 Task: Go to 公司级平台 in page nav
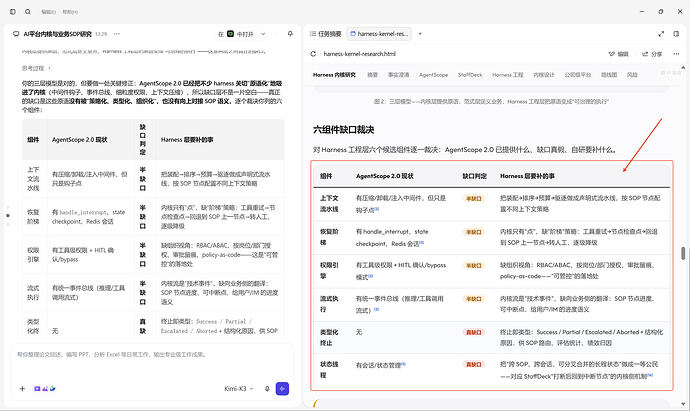pos(578,75)
